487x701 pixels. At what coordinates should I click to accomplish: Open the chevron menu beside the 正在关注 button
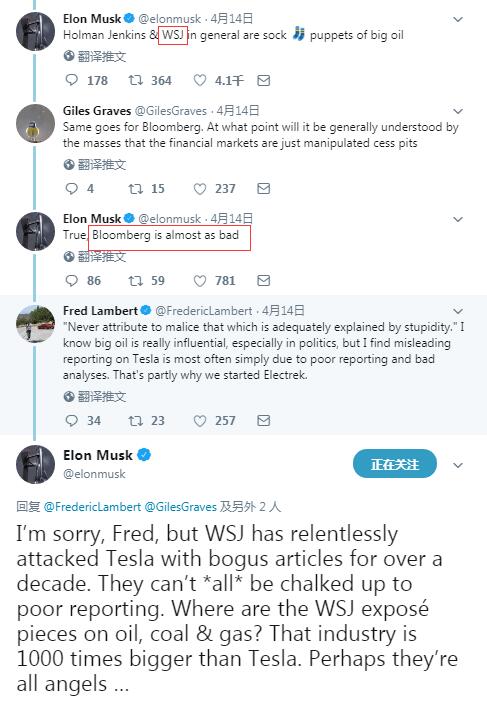coord(458,465)
